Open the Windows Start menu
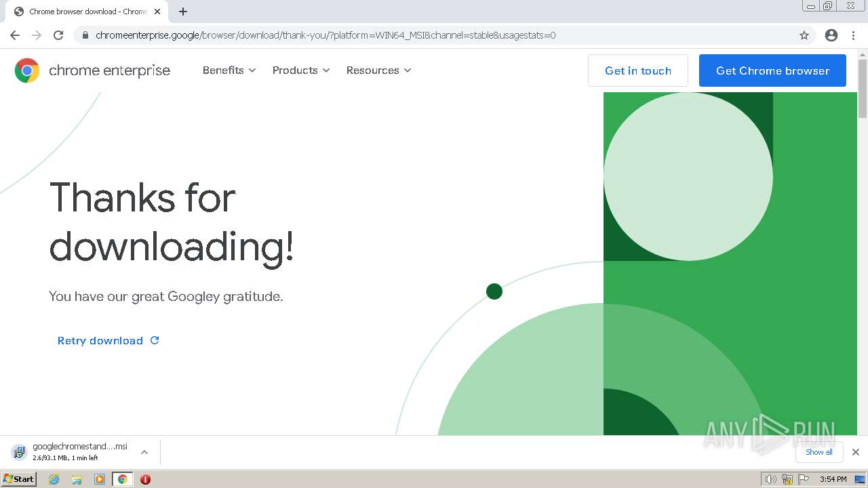 pos(18,479)
